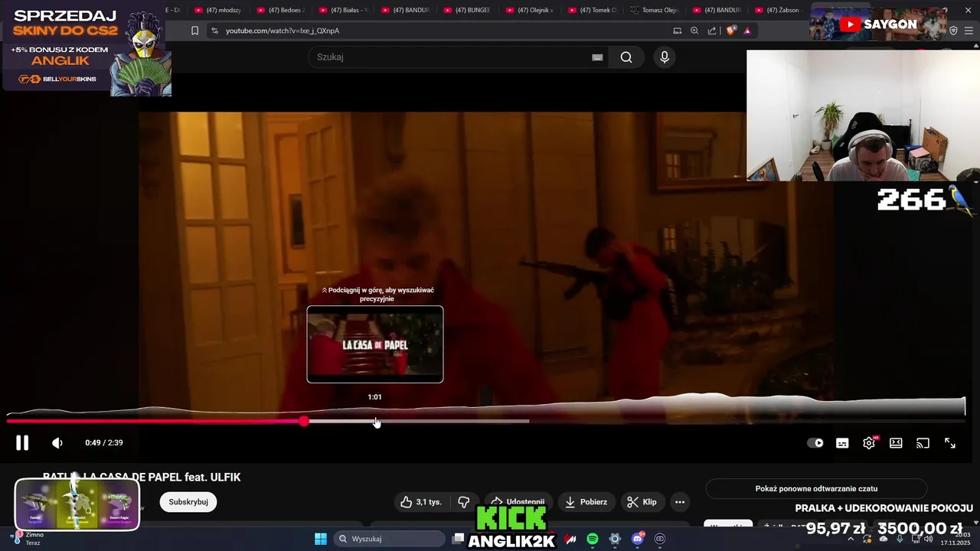This screenshot has width=980, height=551.
Task: Create a clip with the Klip button
Action: 642,502
